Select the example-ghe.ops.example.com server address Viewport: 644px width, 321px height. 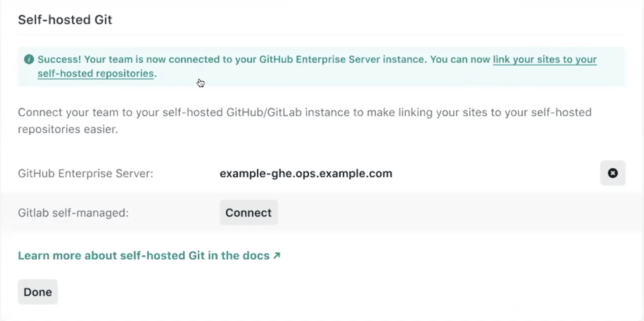tap(306, 173)
